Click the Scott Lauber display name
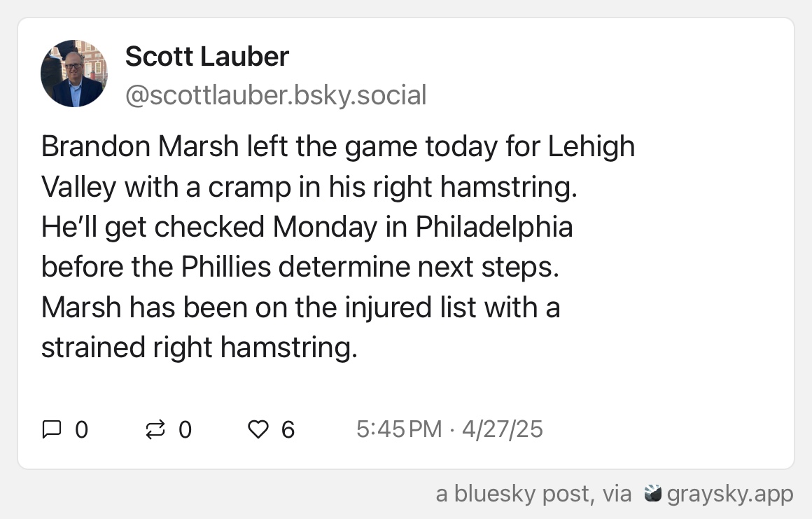The height and width of the screenshot is (519, 812). [x=206, y=57]
